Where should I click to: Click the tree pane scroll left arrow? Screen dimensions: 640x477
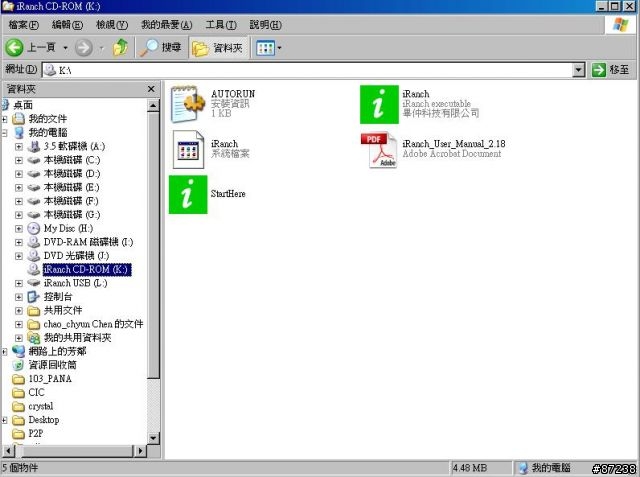pos(8,451)
